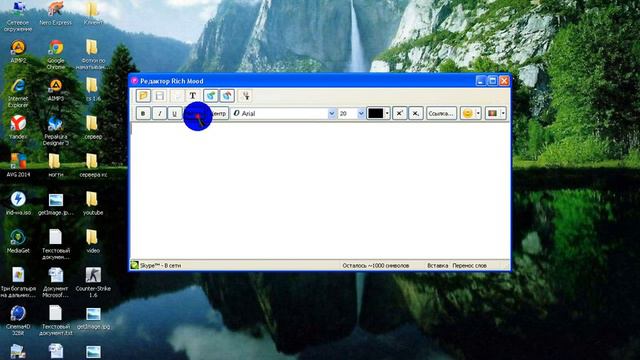Select the сервер folder on desktop
This screenshot has height=360, width=640.
point(93,127)
